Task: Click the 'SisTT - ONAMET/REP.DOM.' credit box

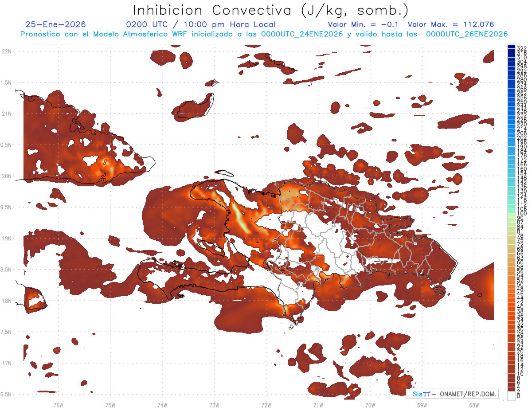Action: click(x=452, y=394)
